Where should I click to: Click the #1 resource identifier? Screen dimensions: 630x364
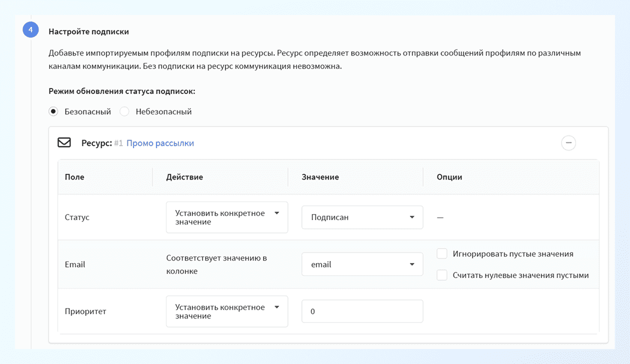[x=118, y=142]
